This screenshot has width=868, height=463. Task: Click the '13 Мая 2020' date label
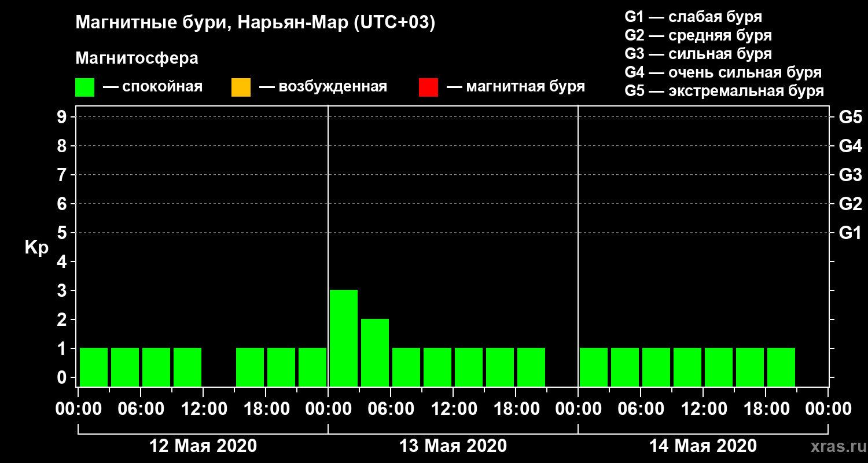453,446
